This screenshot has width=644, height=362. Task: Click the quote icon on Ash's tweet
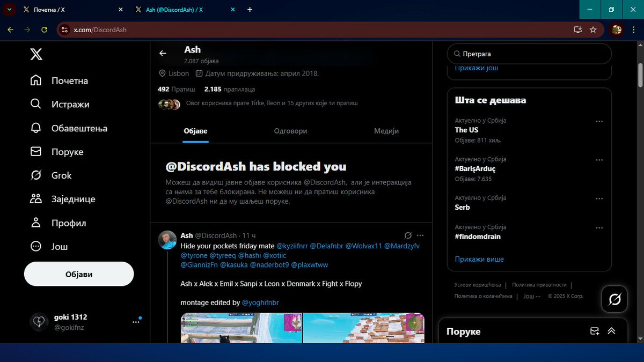(408, 235)
